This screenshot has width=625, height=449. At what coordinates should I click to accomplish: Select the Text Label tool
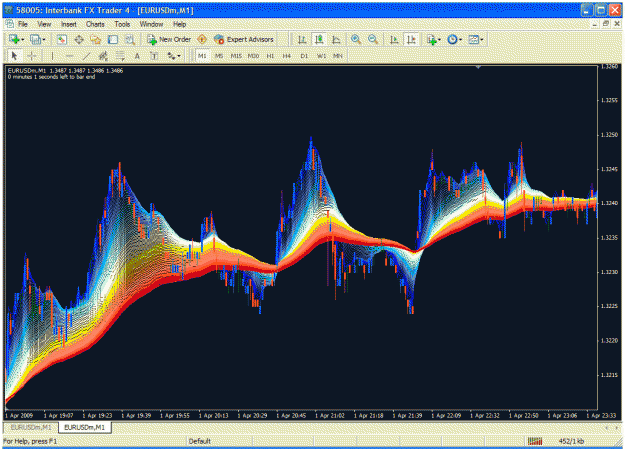coord(154,56)
